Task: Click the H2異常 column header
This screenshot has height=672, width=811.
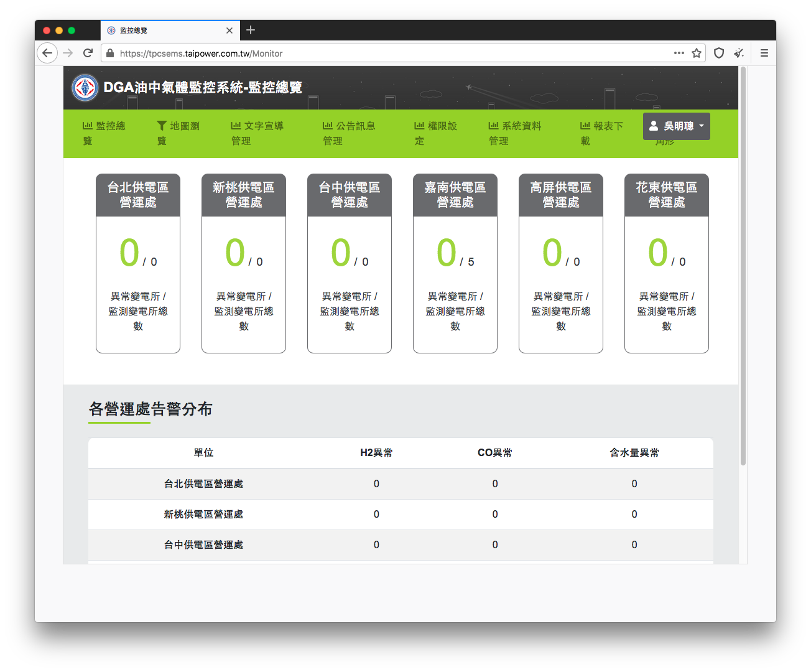Action: click(376, 453)
